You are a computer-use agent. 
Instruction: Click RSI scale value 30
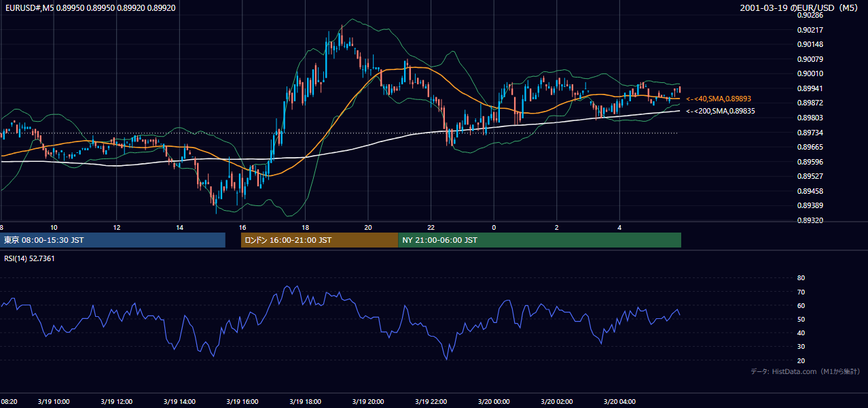pyautogui.click(x=801, y=347)
